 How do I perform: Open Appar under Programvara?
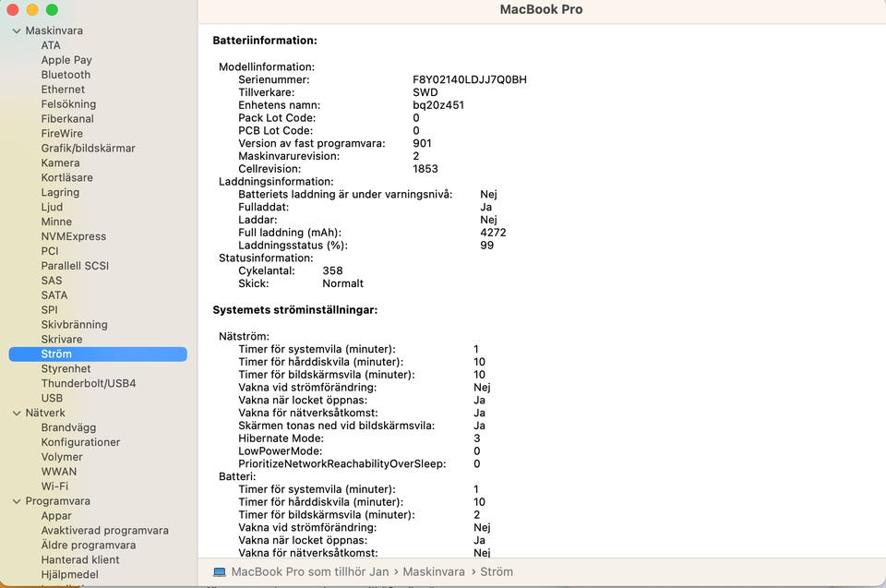pos(56,516)
